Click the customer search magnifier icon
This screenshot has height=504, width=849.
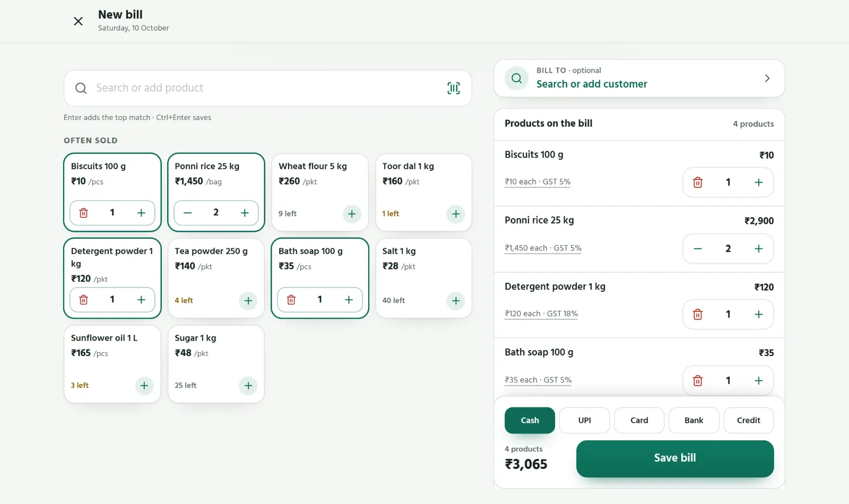pos(516,79)
